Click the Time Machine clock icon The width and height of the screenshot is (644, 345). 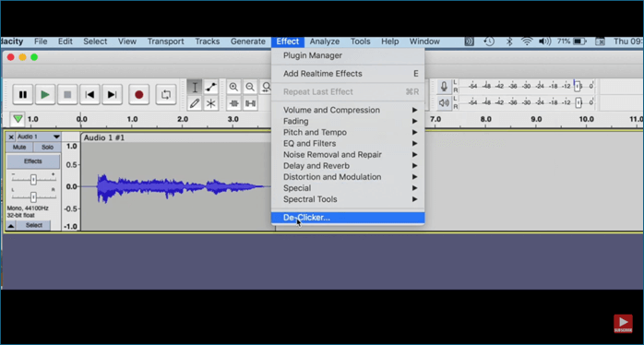coord(489,42)
